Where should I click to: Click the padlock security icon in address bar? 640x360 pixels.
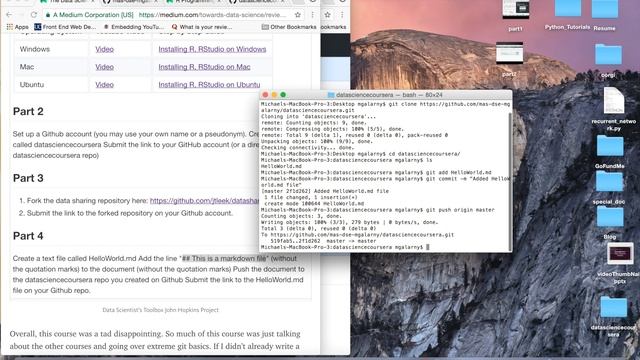(x=48, y=15)
